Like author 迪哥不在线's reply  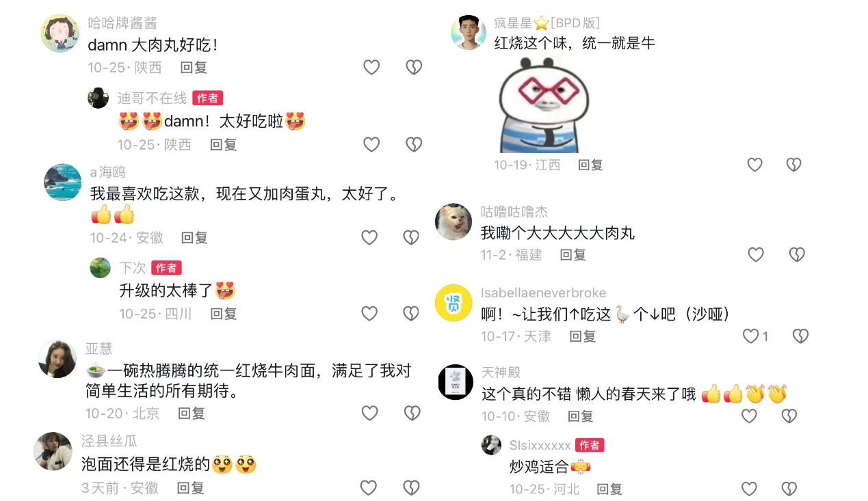pos(371,144)
